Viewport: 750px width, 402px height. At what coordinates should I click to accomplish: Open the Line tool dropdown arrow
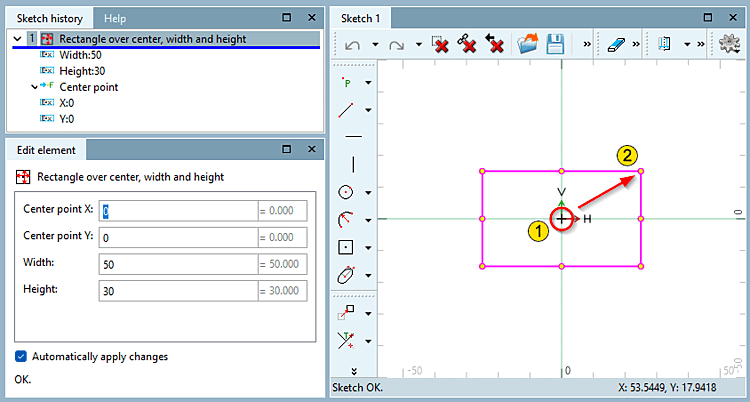[368, 110]
